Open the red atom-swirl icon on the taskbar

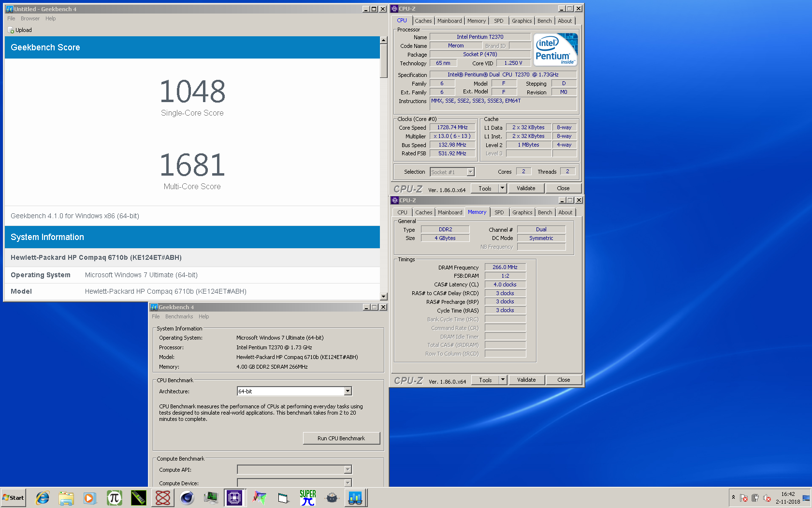pos(162,497)
